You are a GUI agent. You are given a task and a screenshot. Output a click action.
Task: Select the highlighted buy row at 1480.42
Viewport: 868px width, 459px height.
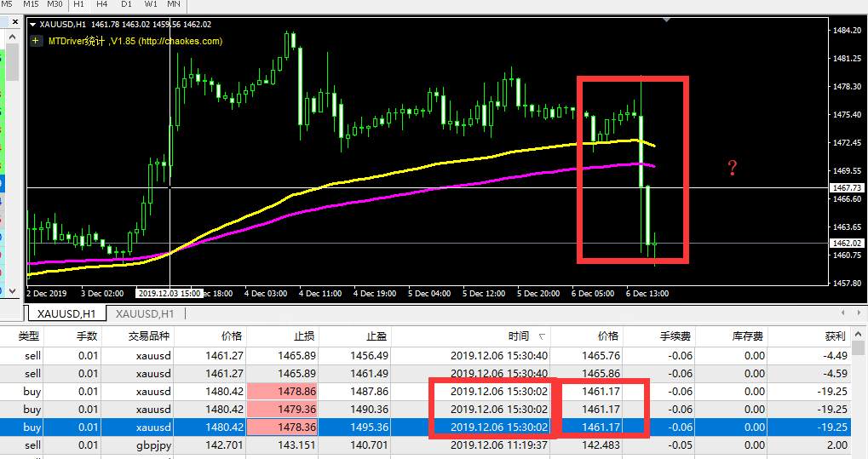click(x=425, y=427)
